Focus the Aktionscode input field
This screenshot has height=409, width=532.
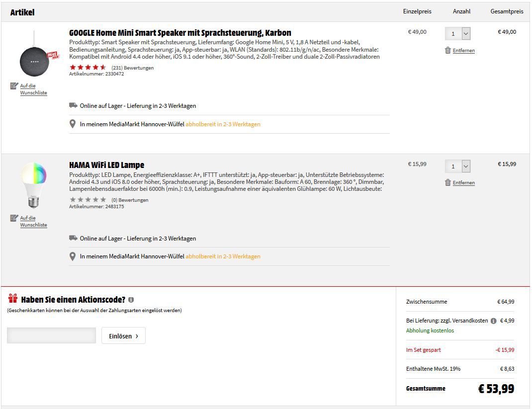coord(52,335)
